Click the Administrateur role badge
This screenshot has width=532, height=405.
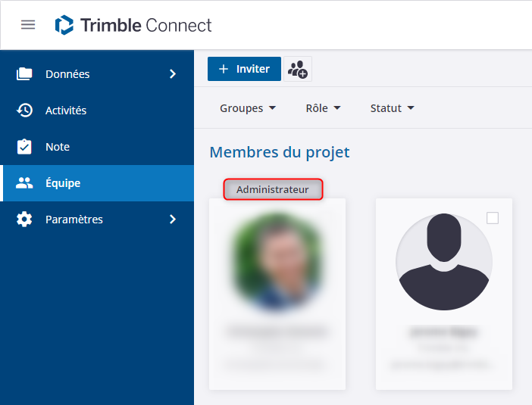point(273,189)
